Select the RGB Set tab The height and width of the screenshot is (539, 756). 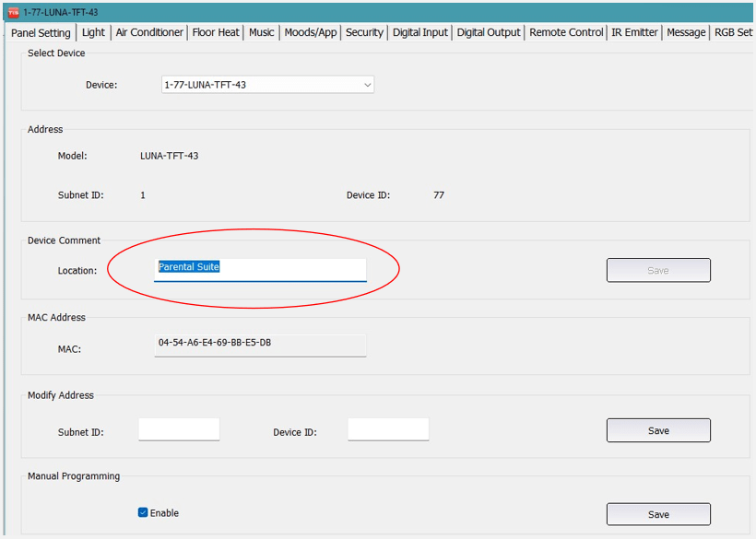[x=733, y=32]
